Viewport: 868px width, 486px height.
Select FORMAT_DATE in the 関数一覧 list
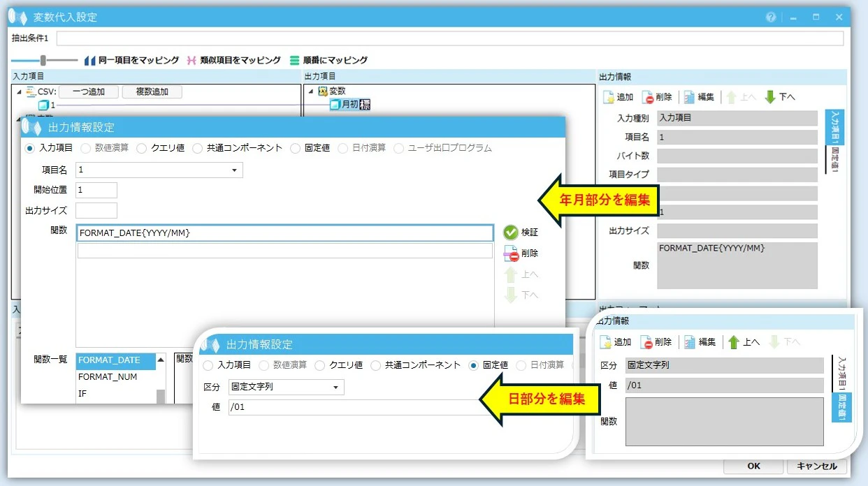pos(115,360)
